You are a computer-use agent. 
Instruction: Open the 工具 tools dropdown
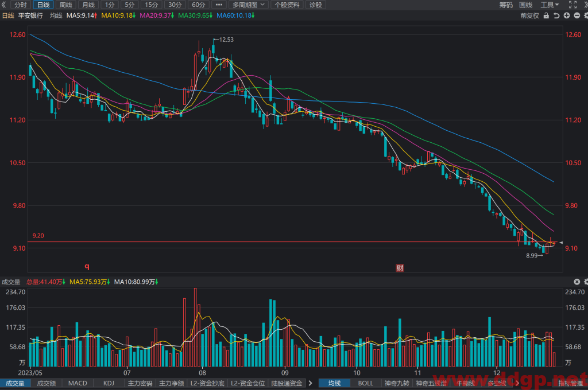click(550, 5)
